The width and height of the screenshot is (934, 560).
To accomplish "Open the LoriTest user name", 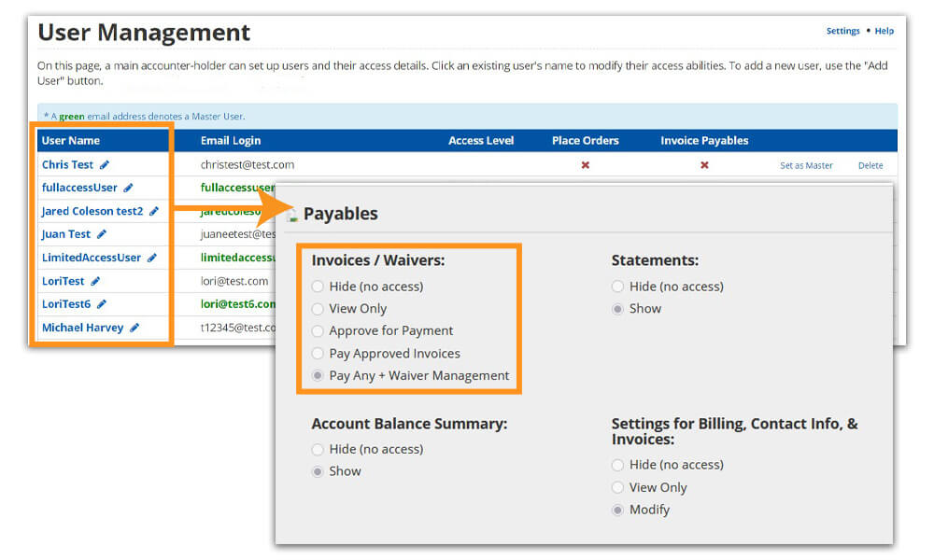I will (x=64, y=281).
